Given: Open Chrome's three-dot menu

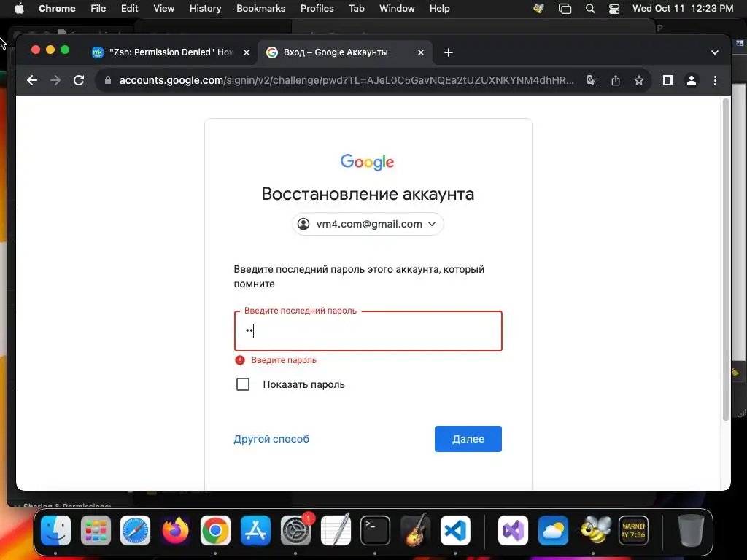Looking at the screenshot, I should point(715,80).
